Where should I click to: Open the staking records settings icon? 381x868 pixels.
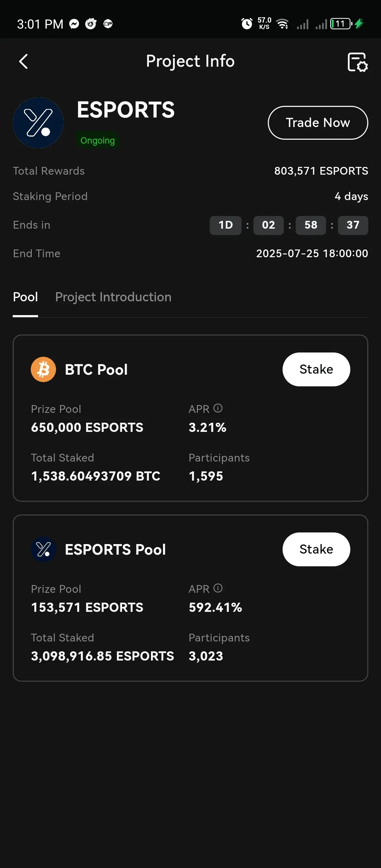pyautogui.click(x=357, y=62)
